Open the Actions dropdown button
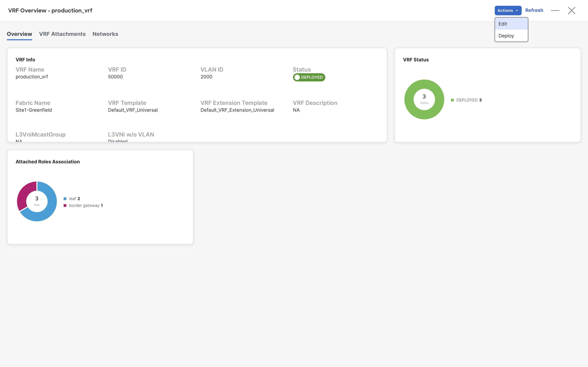588x367 pixels. 508,10
